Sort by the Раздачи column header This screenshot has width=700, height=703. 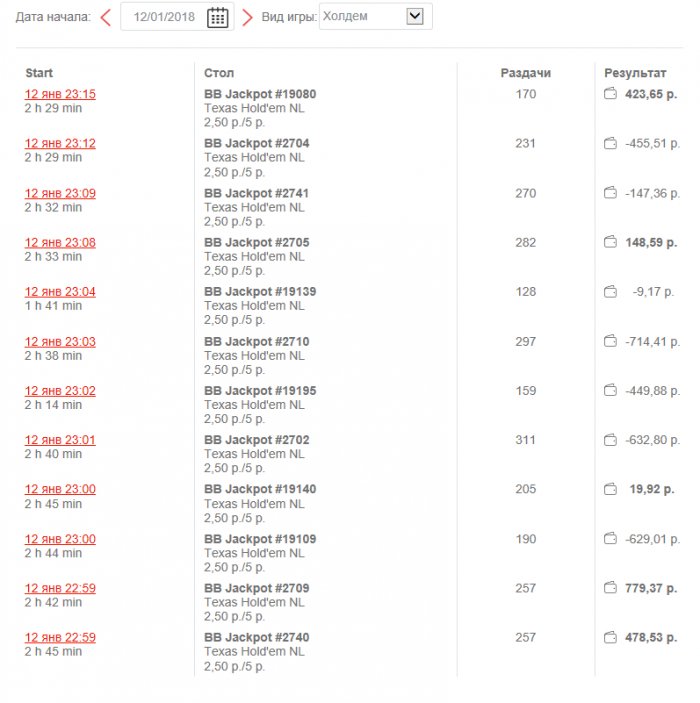[525, 73]
